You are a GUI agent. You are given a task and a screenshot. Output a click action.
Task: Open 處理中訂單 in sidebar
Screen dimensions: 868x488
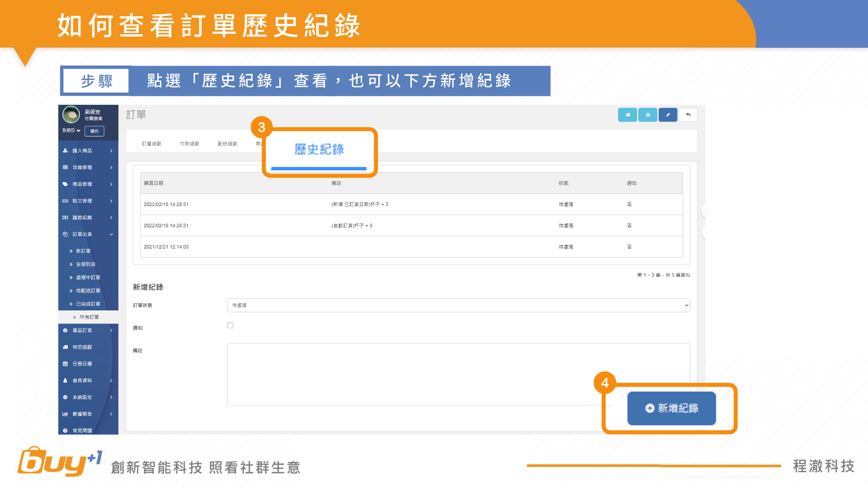tap(88, 277)
